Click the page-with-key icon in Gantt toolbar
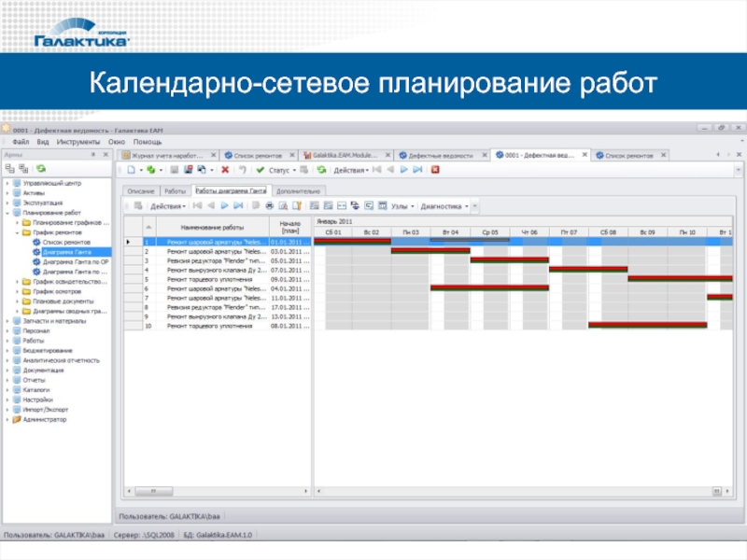Image resolution: width=747 pixels, height=560 pixels. pyautogui.click(x=297, y=205)
